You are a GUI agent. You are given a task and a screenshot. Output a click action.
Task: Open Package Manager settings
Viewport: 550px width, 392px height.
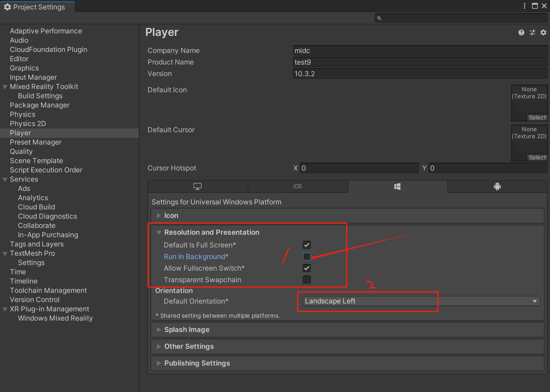coord(40,105)
